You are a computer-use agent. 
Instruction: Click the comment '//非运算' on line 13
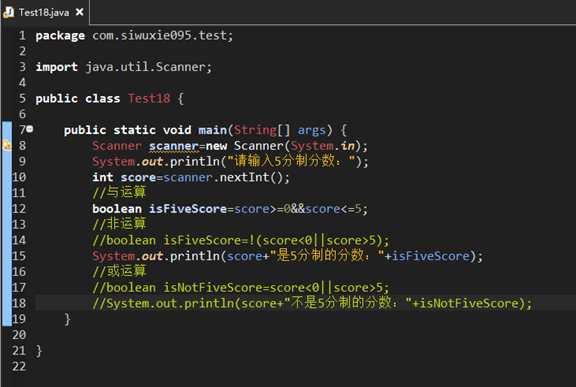pos(119,224)
